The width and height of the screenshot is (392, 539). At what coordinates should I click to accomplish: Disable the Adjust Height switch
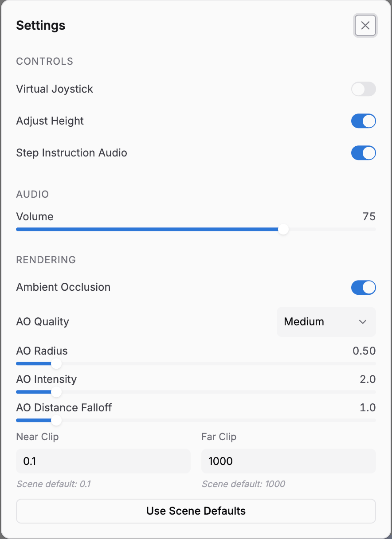[364, 121]
